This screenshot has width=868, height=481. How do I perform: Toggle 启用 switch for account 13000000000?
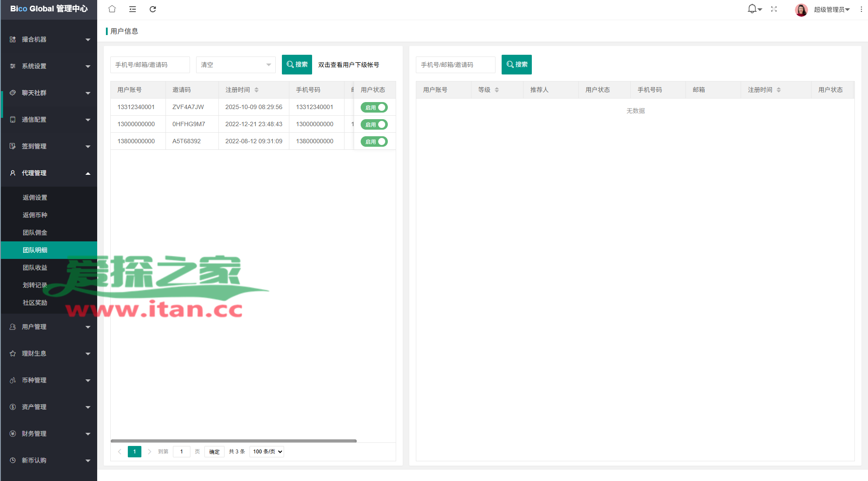pos(374,124)
